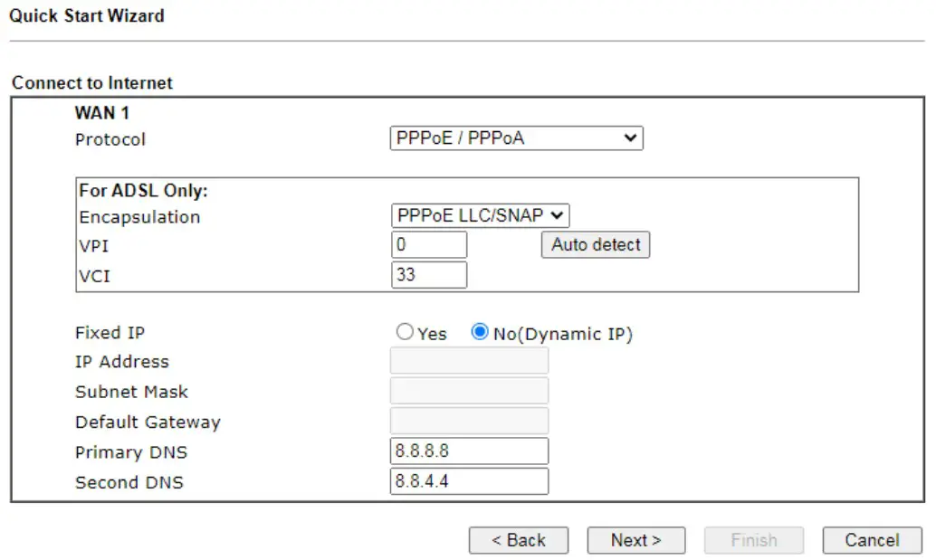Open the Protocol dropdown
Image resolution: width=936 pixels, height=560 pixels.
click(516, 138)
